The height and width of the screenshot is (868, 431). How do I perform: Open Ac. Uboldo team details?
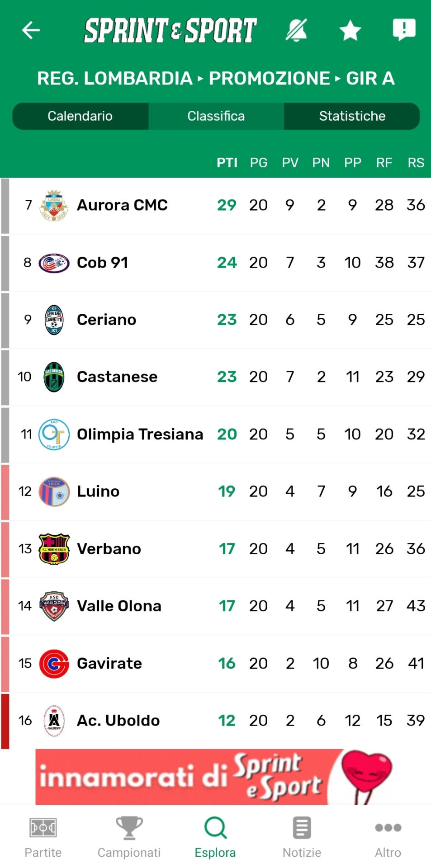point(118,721)
